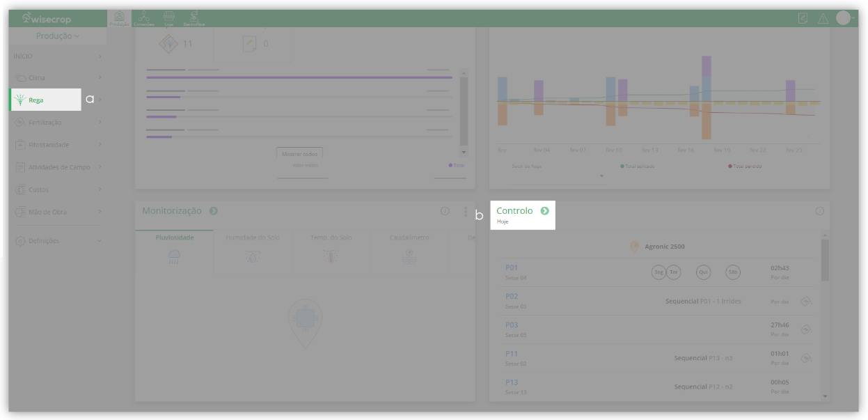This screenshot has height=420, width=868.
Task: Open Atividades de Campo in sidebar
Action: point(58,166)
